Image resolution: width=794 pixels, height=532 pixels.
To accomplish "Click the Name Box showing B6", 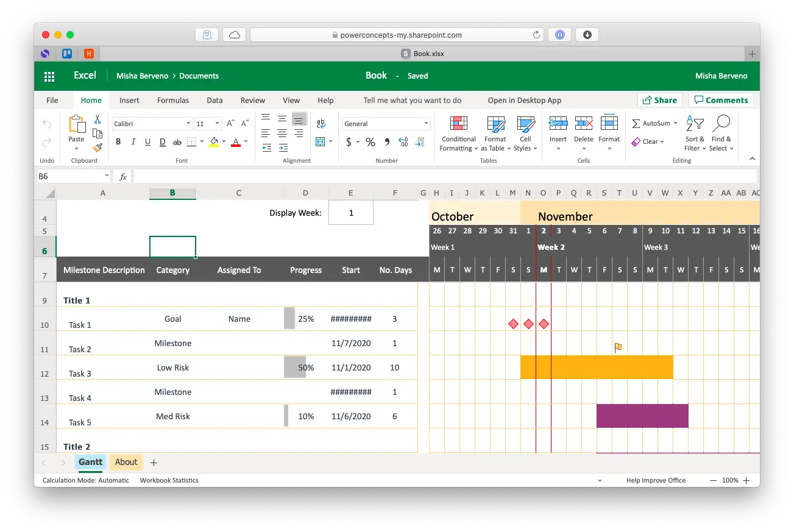I will 69,176.
